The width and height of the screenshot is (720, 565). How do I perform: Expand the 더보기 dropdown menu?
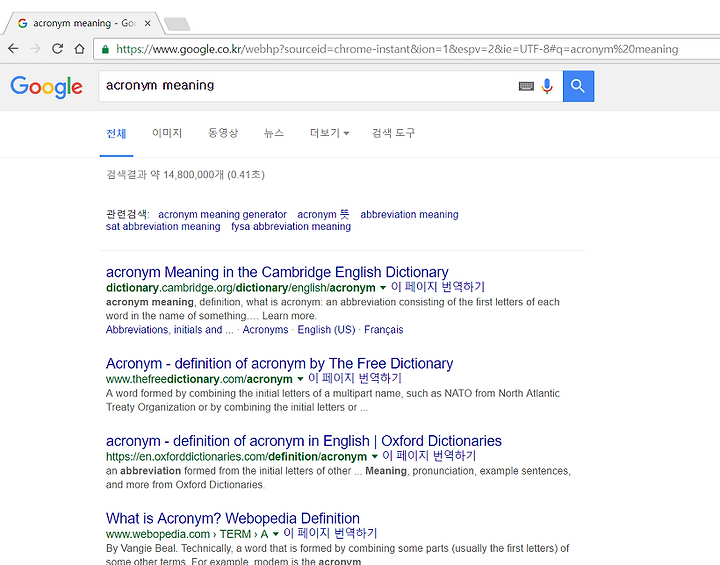click(x=330, y=133)
